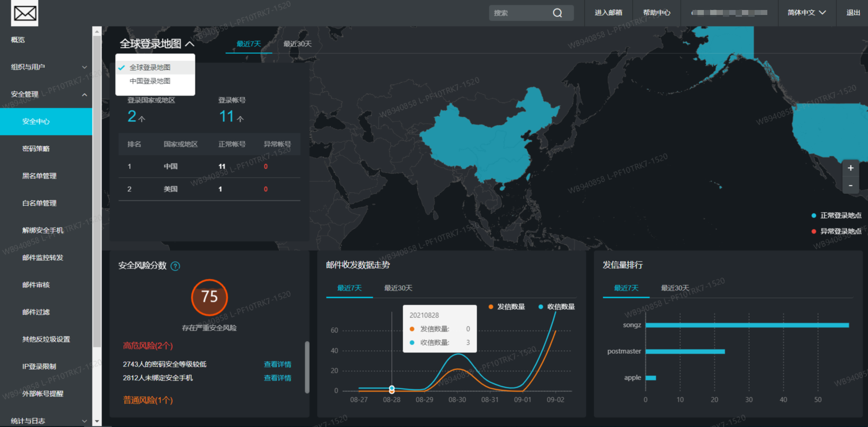This screenshot has width=868, height=427.
Task: Open IP登录限制 in the sidebar
Action: 39,367
